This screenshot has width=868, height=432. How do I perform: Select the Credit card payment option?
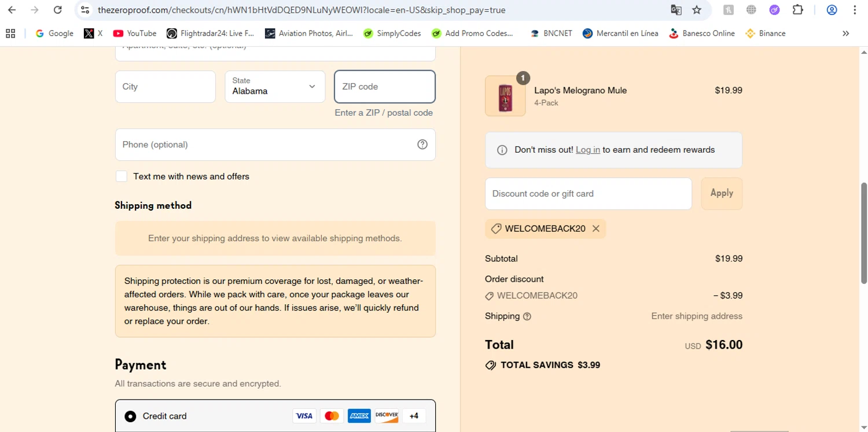pyautogui.click(x=131, y=416)
